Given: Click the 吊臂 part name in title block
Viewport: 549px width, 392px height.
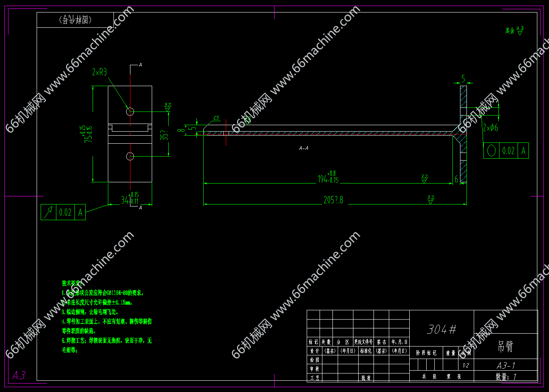Looking at the screenshot, I should point(506,346).
